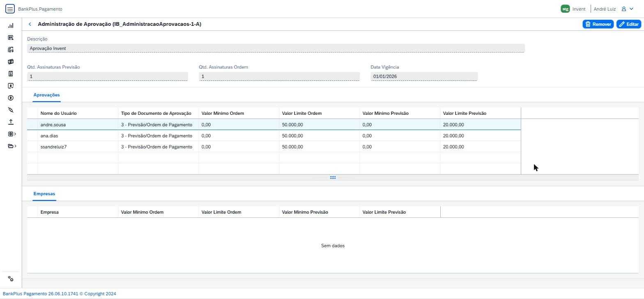Image resolution: width=644 pixels, height=299 pixels.
Task: Click the Remover button
Action: pyautogui.click(x=598, y=24)
